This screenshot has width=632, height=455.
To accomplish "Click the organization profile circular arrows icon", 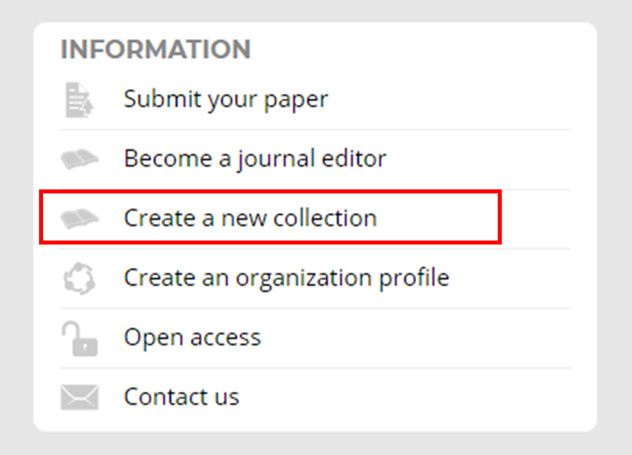I will pyautogui.click(x=79, y=278).
